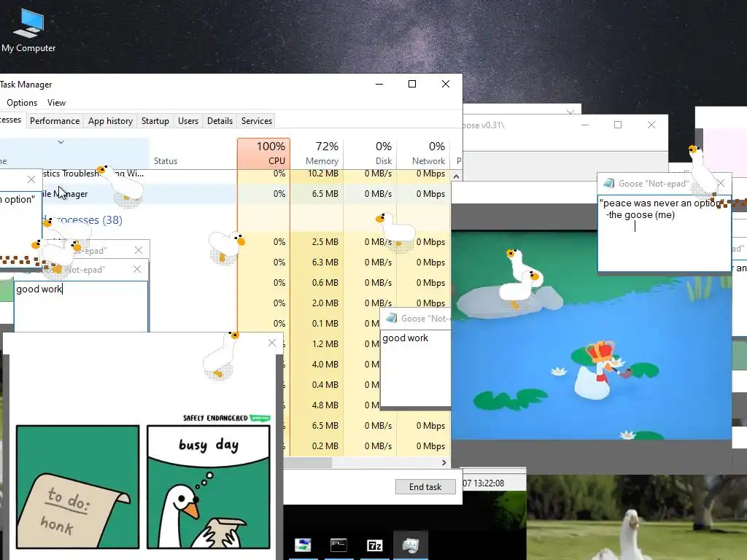Image resolution: width=747 pixels, height=560 pixels.
Task: Switch to the Startup tab
Action: pos(155,121)
